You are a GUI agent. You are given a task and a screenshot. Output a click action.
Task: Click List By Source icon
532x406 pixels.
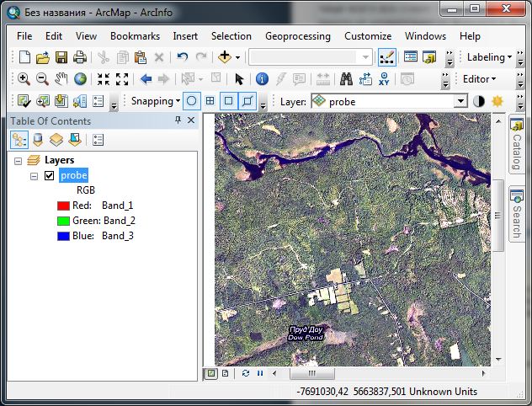pyautogui.click(x=38, y=140)
